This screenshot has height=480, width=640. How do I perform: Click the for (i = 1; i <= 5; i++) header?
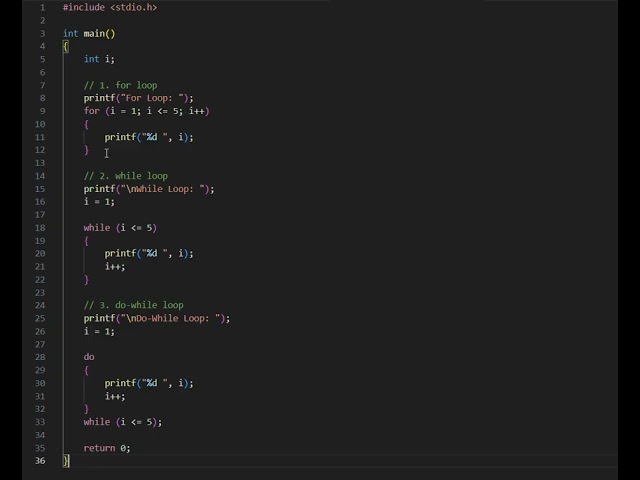point(147,111)
